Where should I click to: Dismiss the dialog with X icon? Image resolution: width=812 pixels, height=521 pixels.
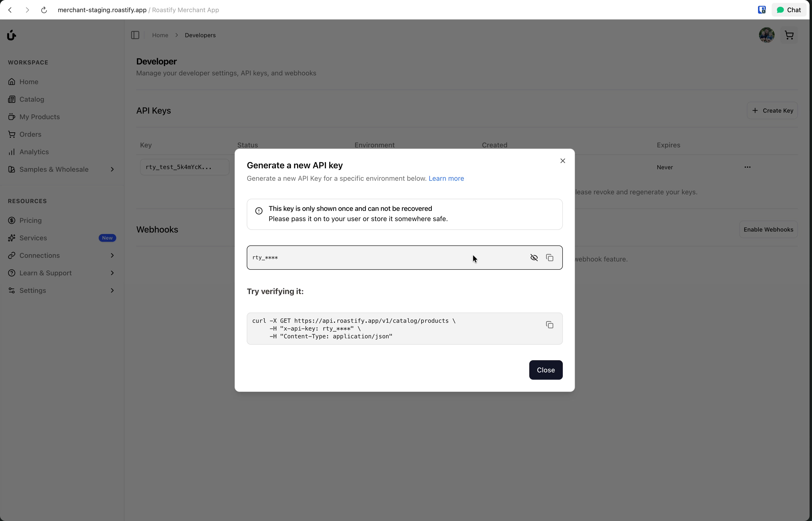click(x=563, y=161)
